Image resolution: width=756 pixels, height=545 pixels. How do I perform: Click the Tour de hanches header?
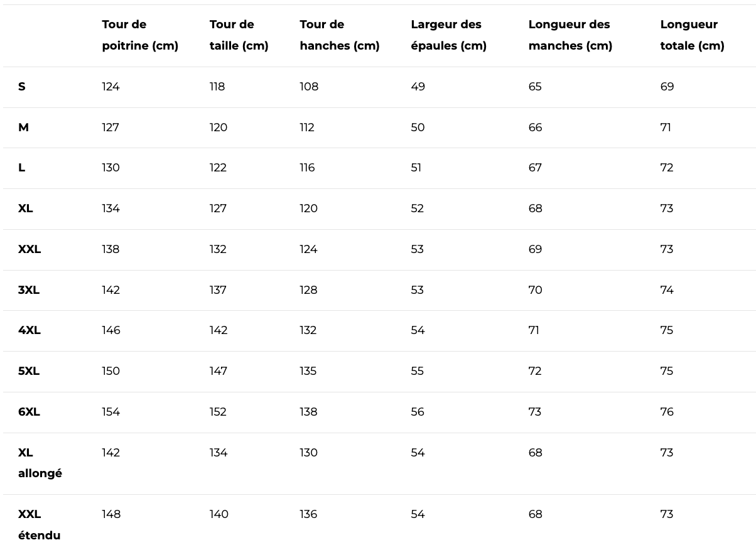[x=340, y=35]
